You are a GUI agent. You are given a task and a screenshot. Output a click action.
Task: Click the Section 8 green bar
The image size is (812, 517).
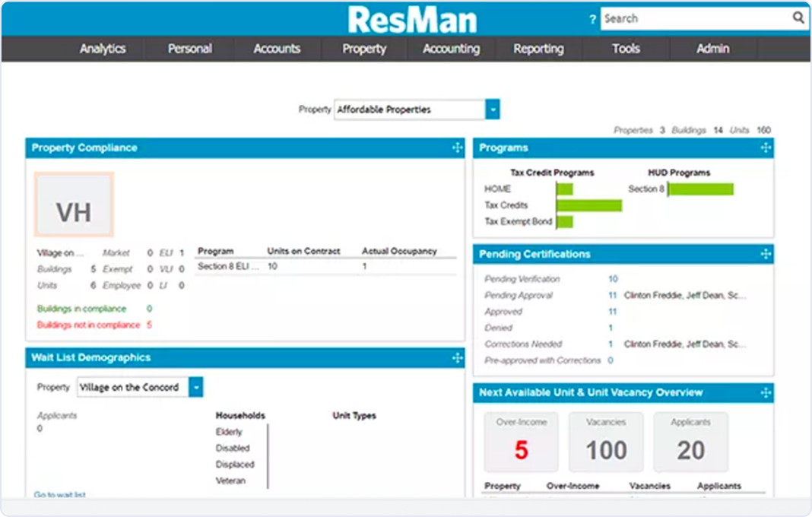click(x=701, y=189)
